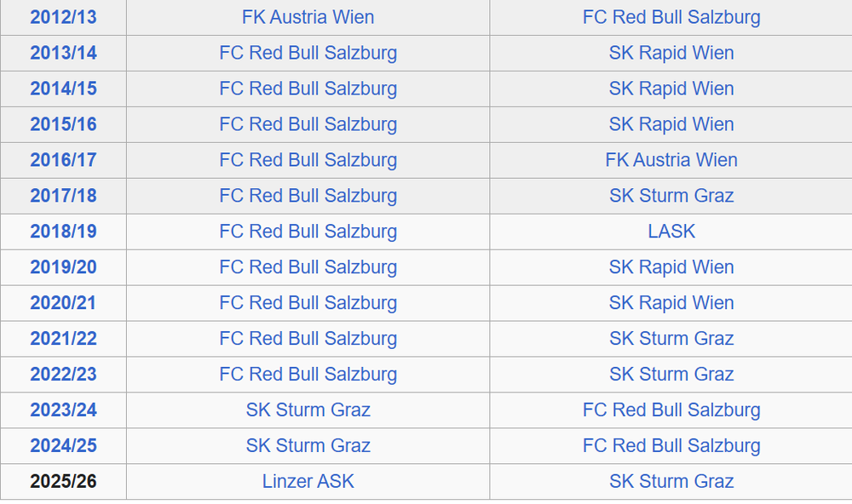This screenshot has height=504, width=852.
Task: Open the 2021/22 season link
Action: [63, 338]
